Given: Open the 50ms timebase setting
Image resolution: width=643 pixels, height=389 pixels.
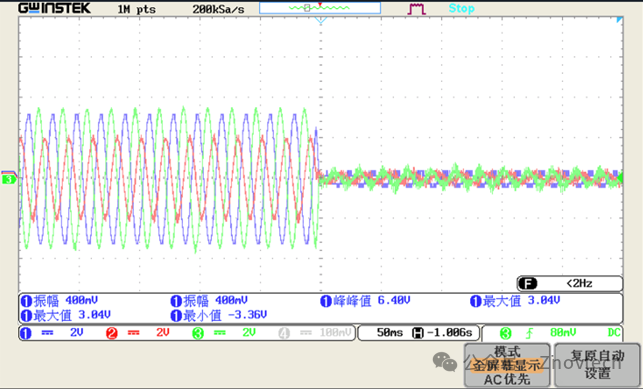Looking at the screenshot, I should (x=390, y=332).
